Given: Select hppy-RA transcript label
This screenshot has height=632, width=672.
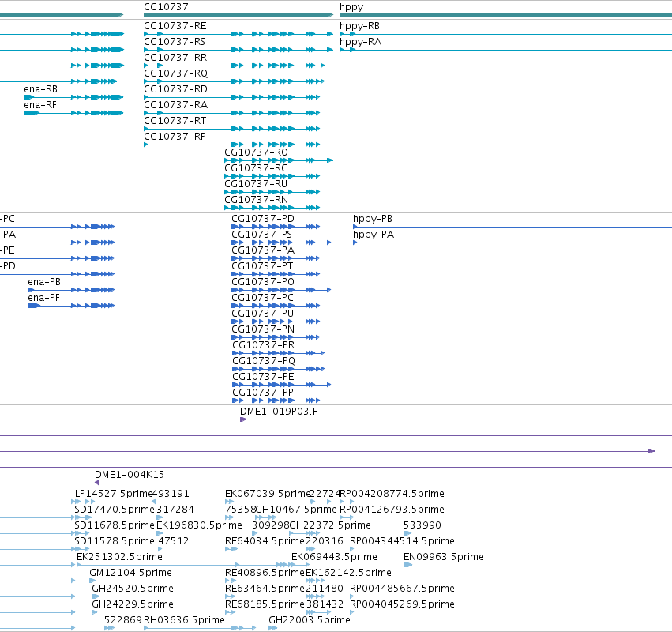Looking at the screenshot, I should click(x=360, y=42).
